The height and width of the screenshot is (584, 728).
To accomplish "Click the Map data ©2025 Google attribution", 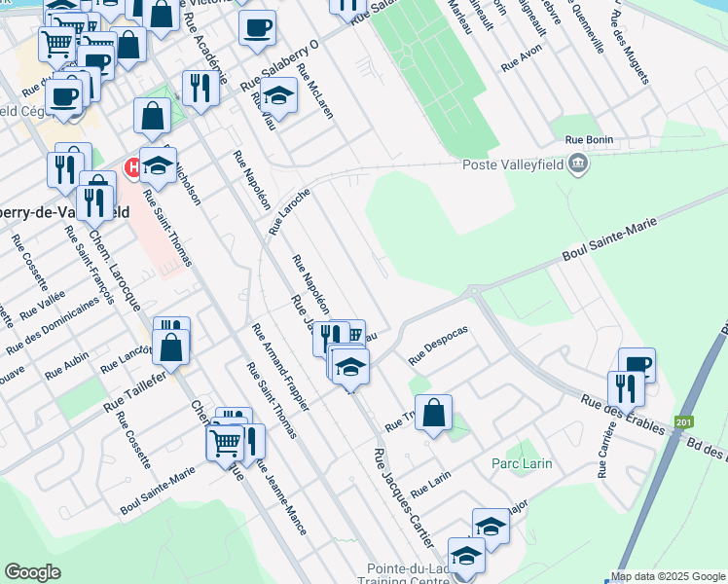I will pos(668,577).
